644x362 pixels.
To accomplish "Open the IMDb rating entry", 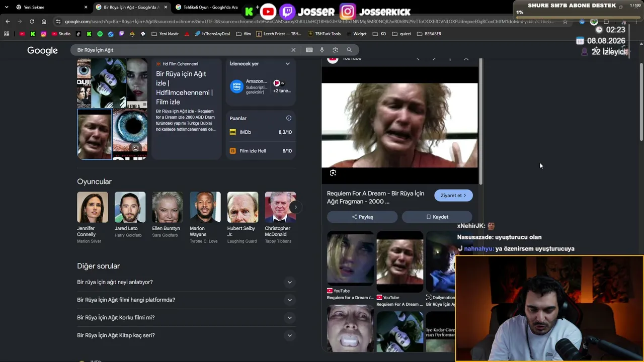I will (261, 132).
